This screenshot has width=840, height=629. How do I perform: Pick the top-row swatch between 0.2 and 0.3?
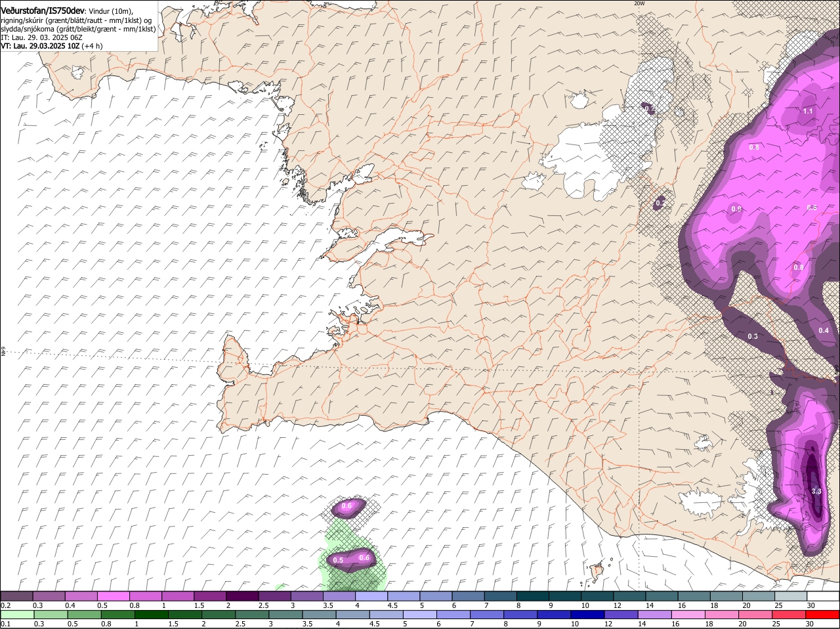click(17, 596)
